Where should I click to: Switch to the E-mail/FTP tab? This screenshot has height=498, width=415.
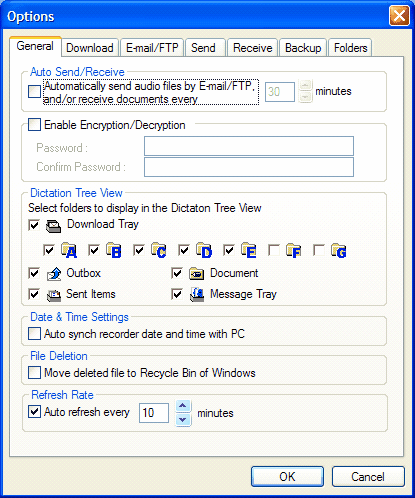pyautogui.click(x=152, y=48)
